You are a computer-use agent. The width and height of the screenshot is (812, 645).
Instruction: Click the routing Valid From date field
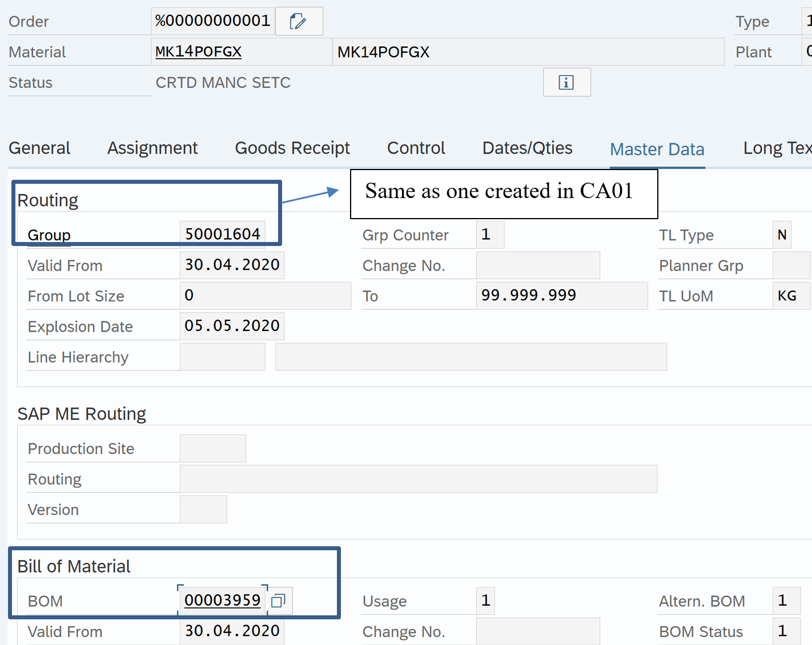(232, 265)
